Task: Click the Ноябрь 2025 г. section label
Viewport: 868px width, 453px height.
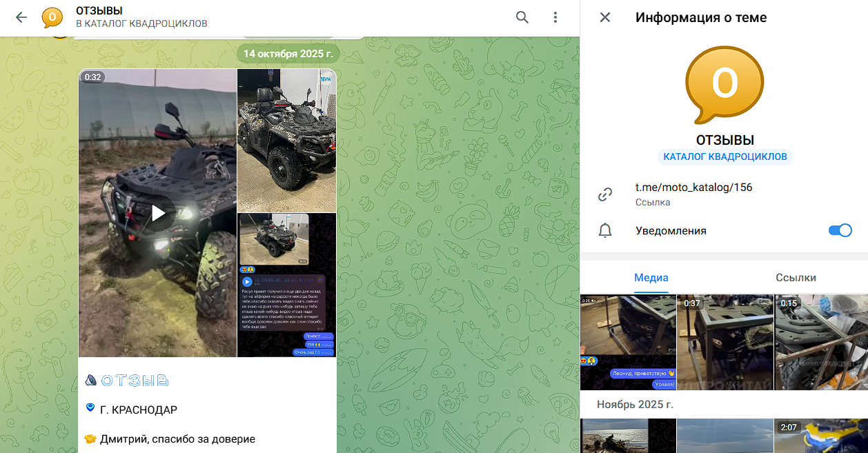Action: (x=635, y=405)
